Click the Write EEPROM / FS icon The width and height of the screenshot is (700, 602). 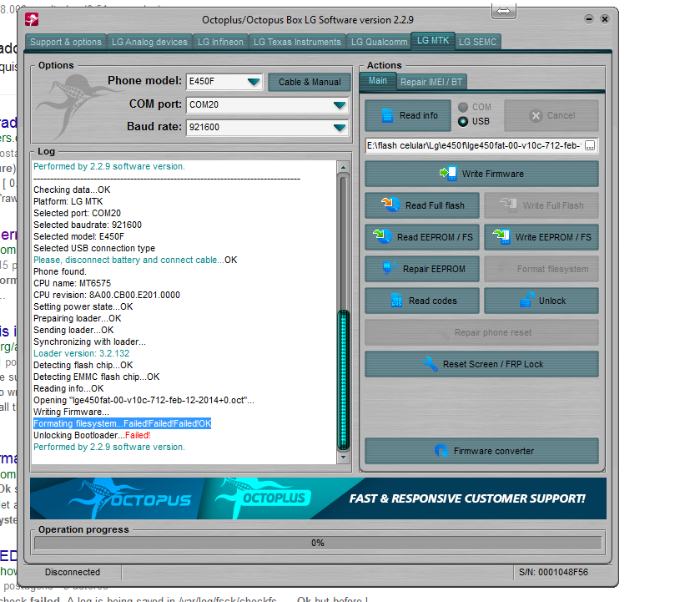[501, 236]
